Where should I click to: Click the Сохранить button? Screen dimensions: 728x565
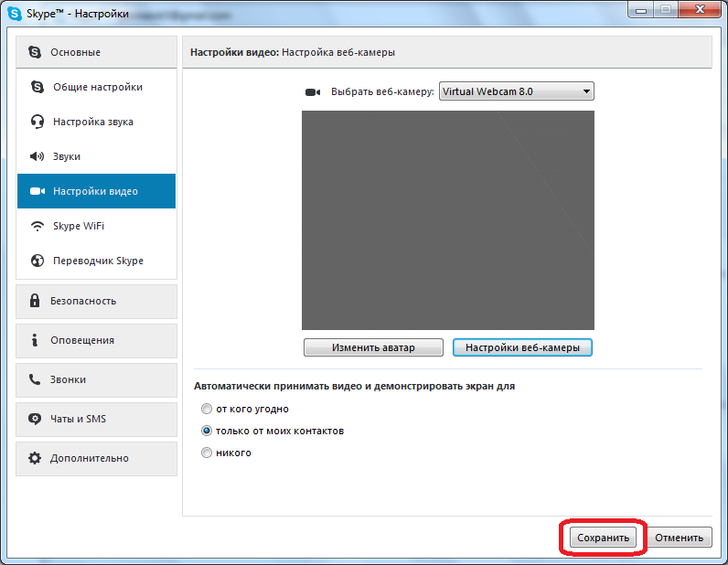tap(603, 538)
